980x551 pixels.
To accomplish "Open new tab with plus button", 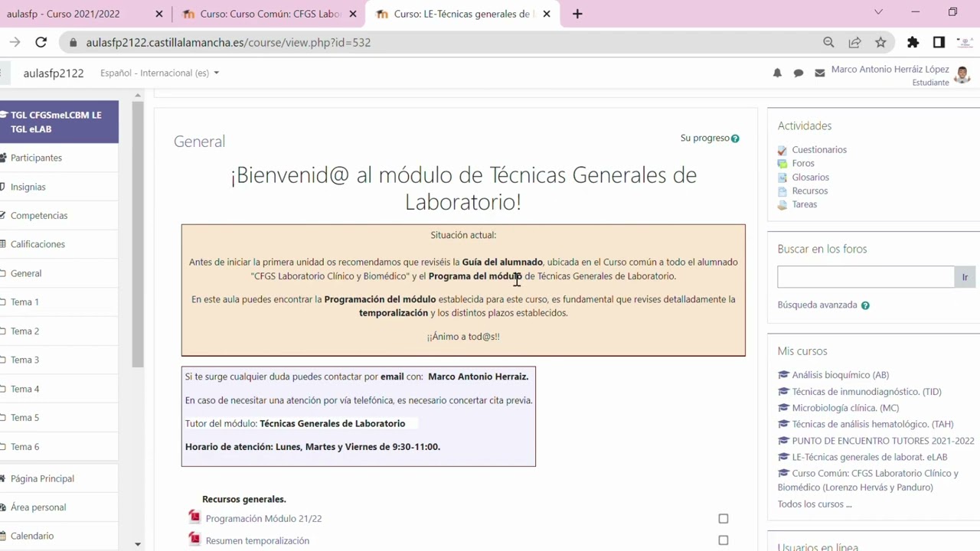I will click(577, 14).
